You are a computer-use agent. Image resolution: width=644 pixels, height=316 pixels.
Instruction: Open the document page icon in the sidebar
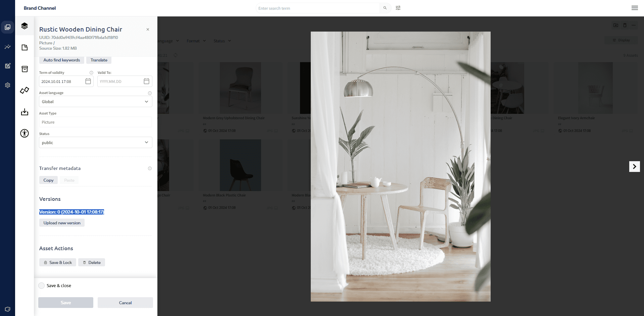pos(24,47)
